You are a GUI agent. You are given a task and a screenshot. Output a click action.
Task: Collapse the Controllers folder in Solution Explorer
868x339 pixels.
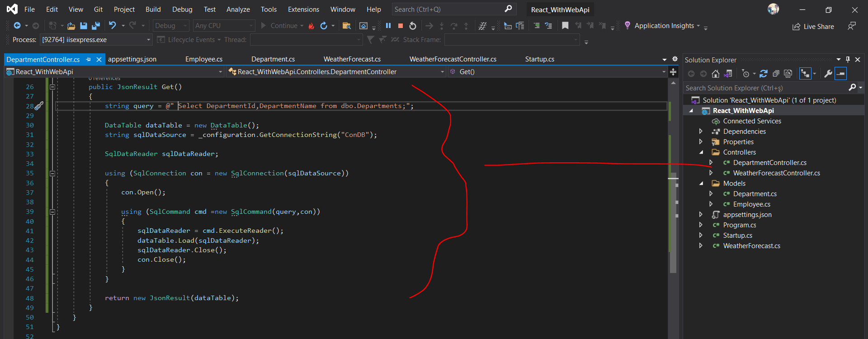point(701,152)
